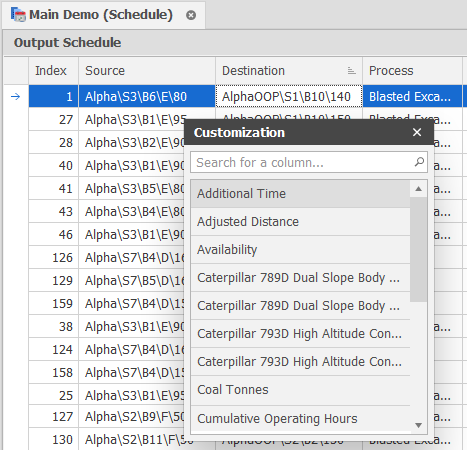This screenshot has width=467, height=453.
Task: Click the 'Output Schedule' panel header
Action: pos(235,43)
